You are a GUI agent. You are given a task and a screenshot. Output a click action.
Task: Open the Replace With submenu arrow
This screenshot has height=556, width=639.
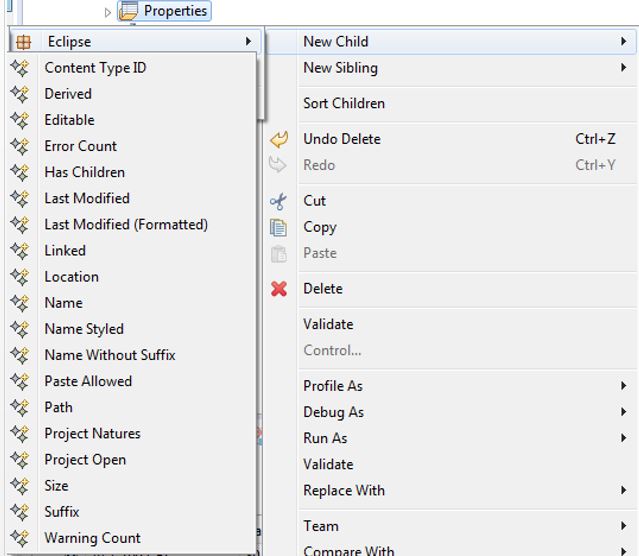pos(623,490)
